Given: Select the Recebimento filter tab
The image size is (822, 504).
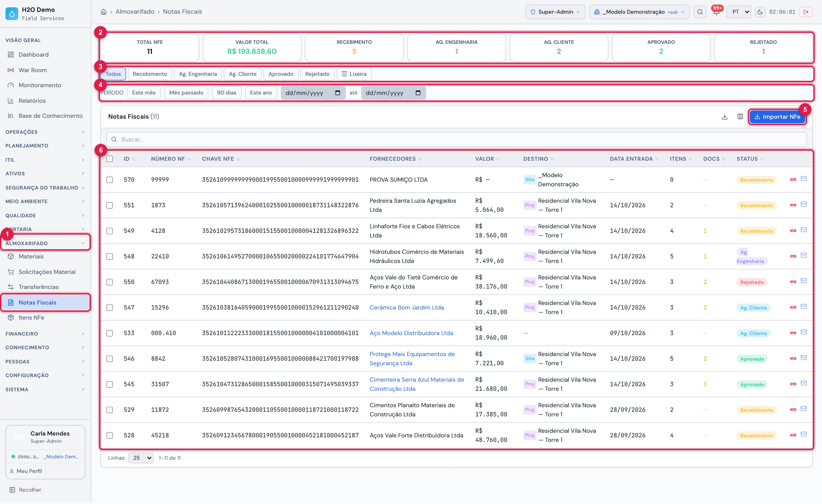Looking at the screenshot, I should click(150, 74).
